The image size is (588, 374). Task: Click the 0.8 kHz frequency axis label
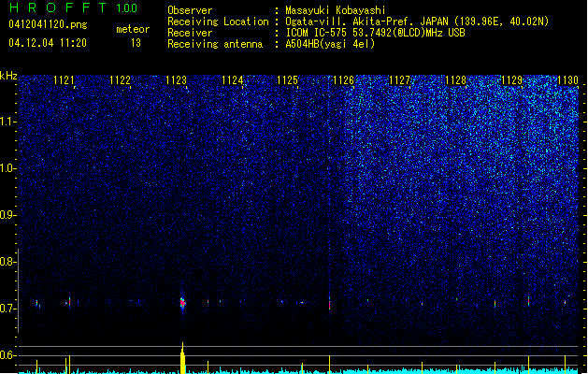click(8, 262)
